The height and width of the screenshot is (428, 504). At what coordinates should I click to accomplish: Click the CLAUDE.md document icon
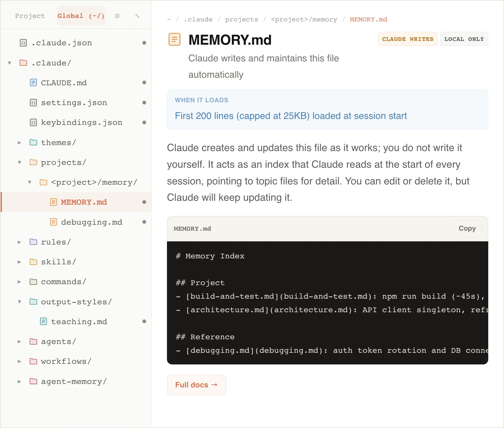(x=33, y=82)
